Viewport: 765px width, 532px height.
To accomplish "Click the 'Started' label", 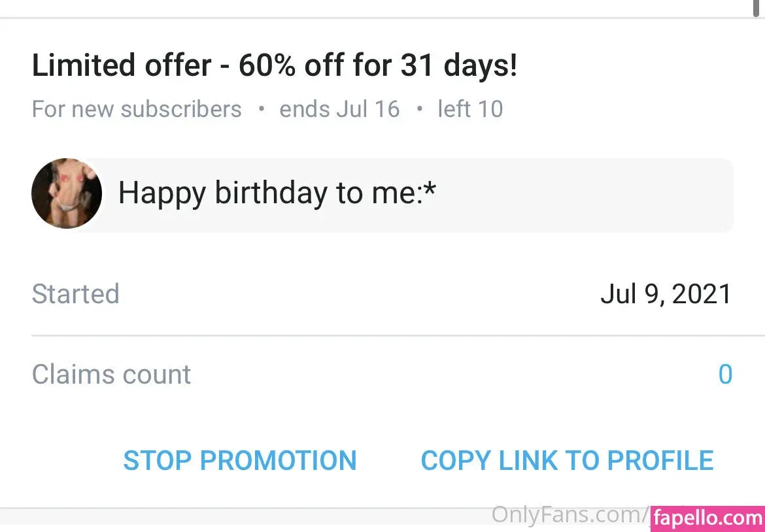I will pos(76,294).
